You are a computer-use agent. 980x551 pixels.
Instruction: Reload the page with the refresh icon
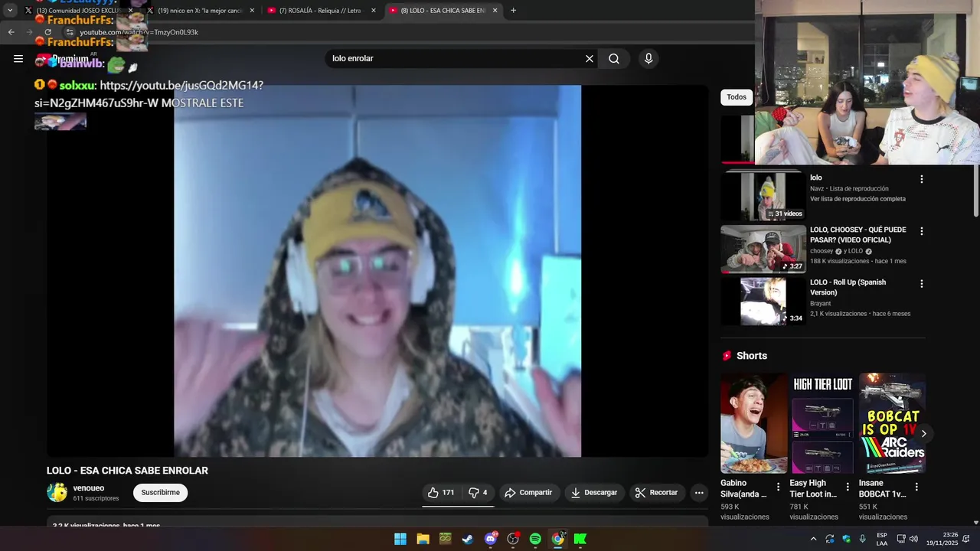(x=47, y=32)
